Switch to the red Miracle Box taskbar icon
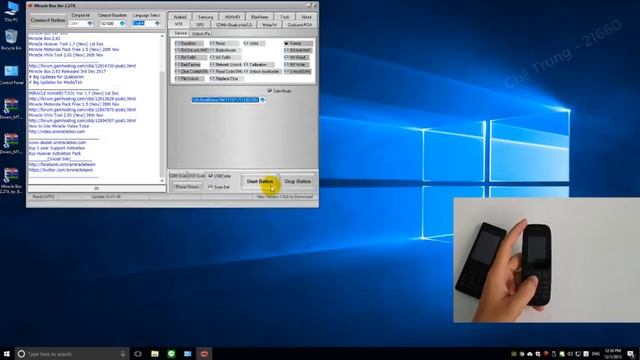Image resolution: width=640 pixels, height=360 pixels. click(x=204, y=353)
